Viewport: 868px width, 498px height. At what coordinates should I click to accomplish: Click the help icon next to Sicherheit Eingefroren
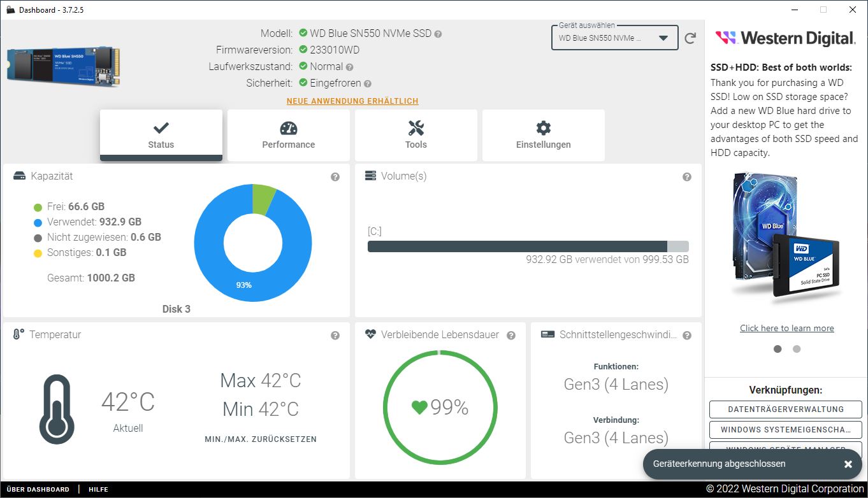(368, 83)
